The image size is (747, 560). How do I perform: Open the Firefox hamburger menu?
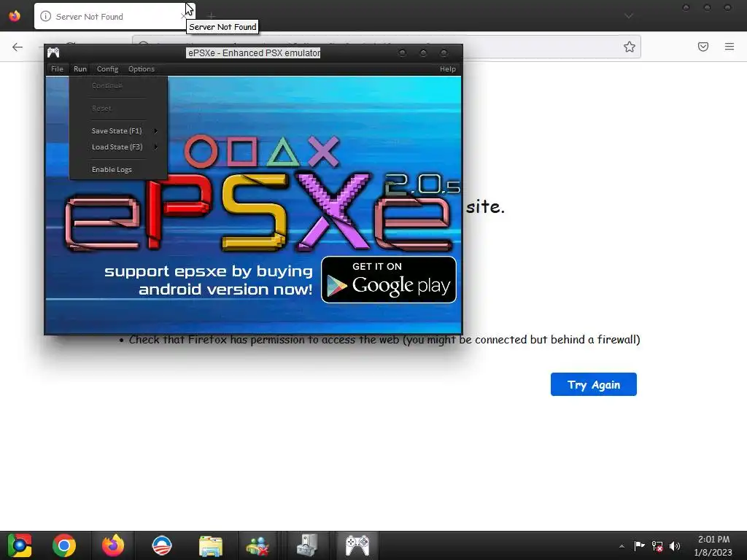729,47
